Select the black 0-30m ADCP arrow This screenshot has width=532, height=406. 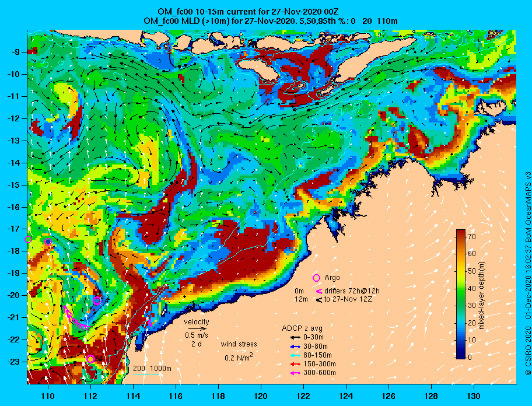coord(296,338)
